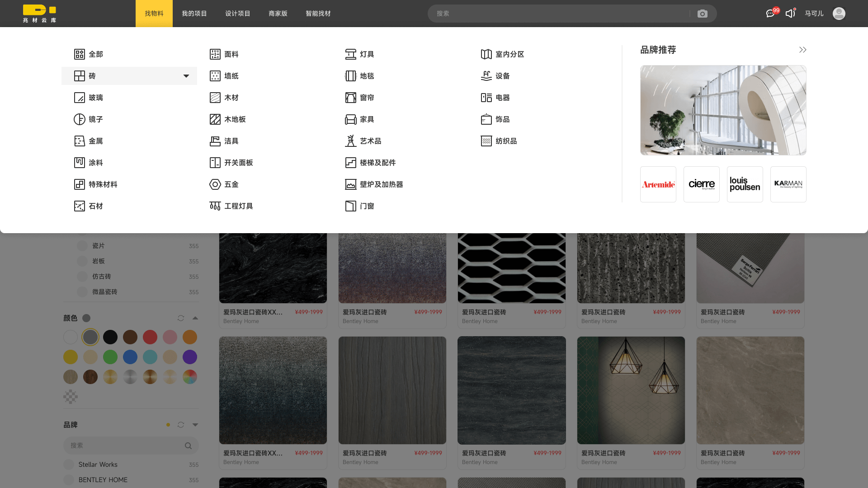Select the 洁具 sanitary ware icon
868x488 pixels.
pyautogui.click(x=215, y=141)
